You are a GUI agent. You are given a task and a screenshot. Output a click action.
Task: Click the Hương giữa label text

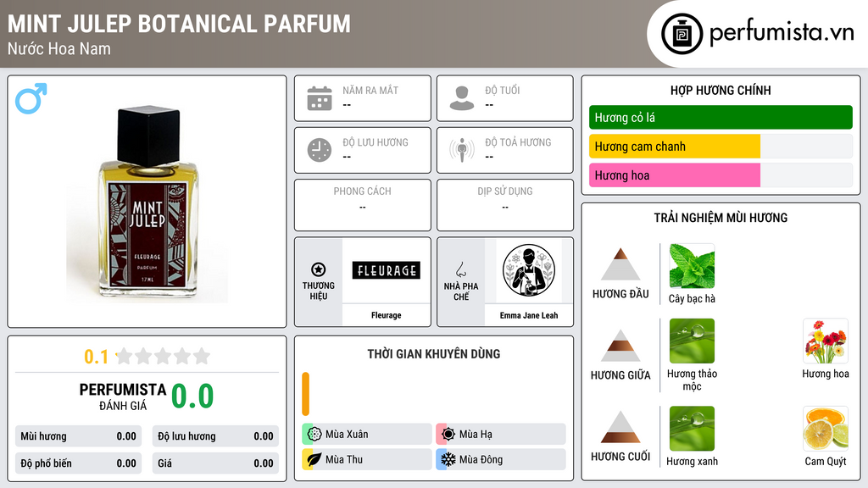coord(620,375)
